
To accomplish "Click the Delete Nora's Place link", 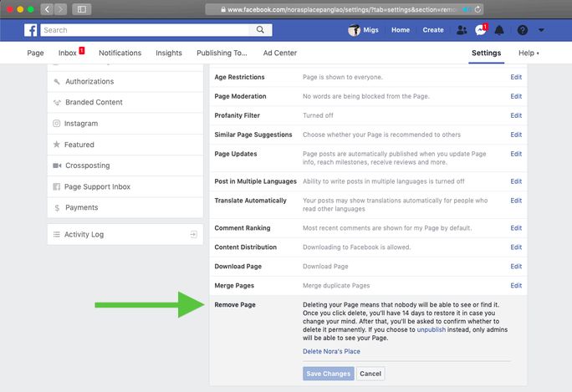I will pos(331,351).
